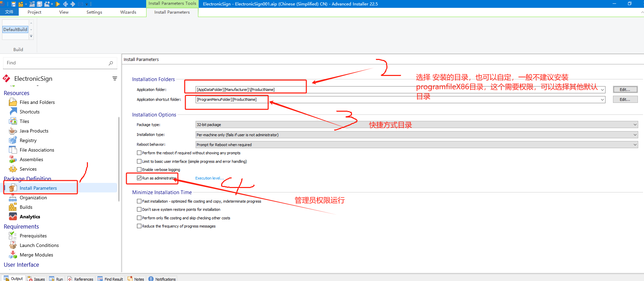Image resolution: width=644 pixels, height=281 pixels.
Task: Check Reduce frequency of progress messages
Action: [139, 226]
